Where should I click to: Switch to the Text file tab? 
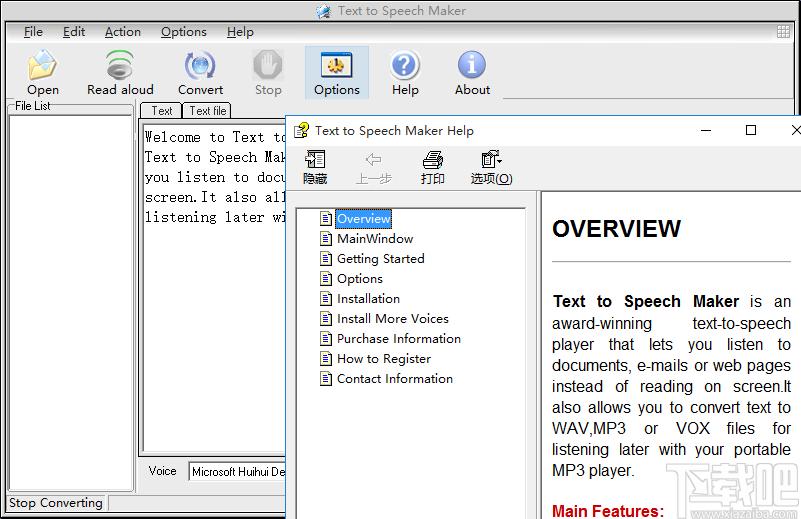[207, 110]
